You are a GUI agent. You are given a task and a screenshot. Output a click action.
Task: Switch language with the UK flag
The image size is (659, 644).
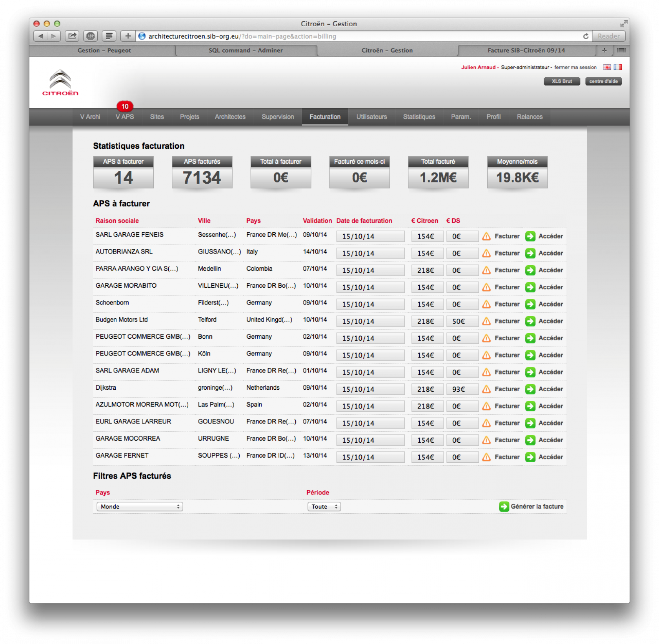click(x=607, y=67)
